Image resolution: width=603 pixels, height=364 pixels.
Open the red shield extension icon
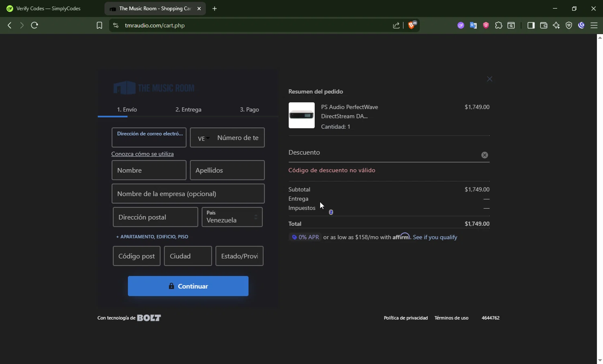tap(486, 25)
